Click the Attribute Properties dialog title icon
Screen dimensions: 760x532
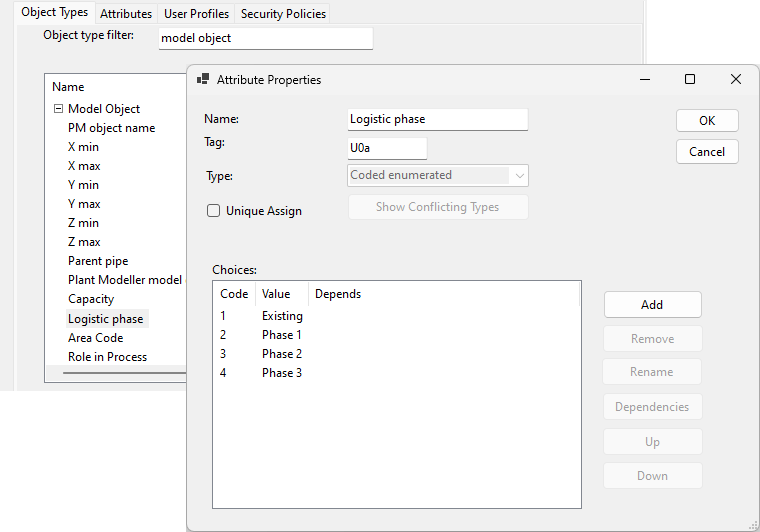tap(202, 80)
